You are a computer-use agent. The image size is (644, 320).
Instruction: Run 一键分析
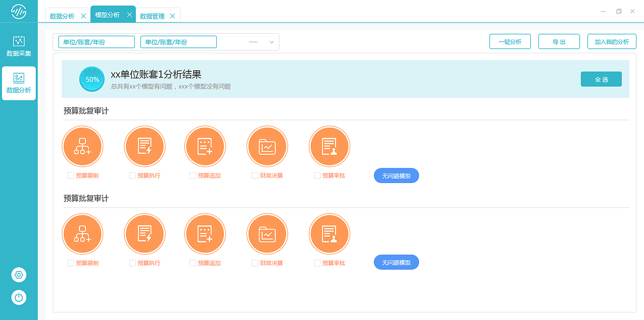[x=510, y=42]
